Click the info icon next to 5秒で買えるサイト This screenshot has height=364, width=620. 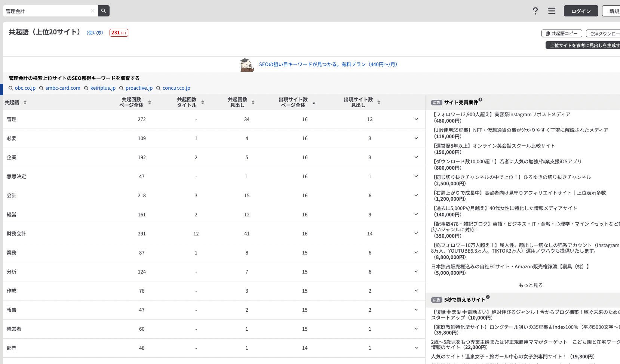click(487, 297)
